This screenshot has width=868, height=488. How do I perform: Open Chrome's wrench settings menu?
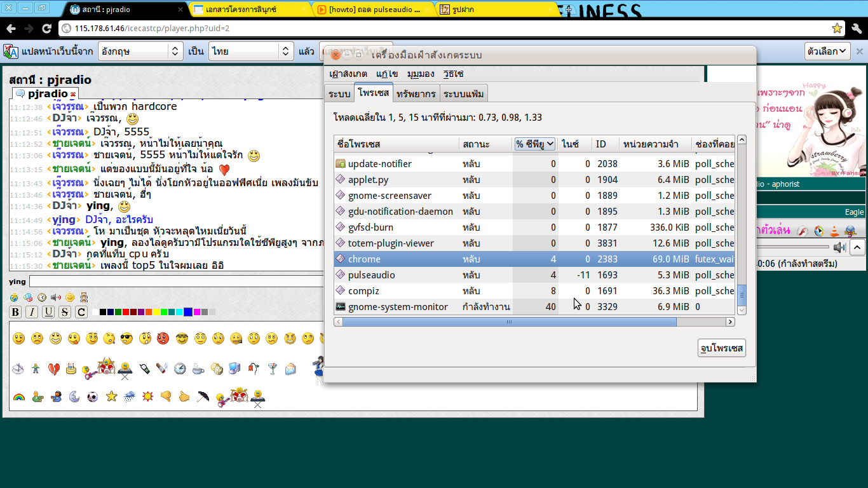pos(857,29)
